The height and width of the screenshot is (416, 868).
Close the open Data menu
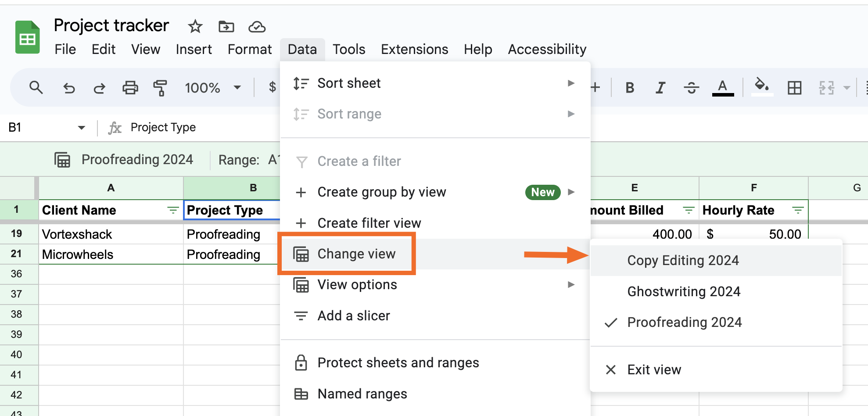click(302, 49)
